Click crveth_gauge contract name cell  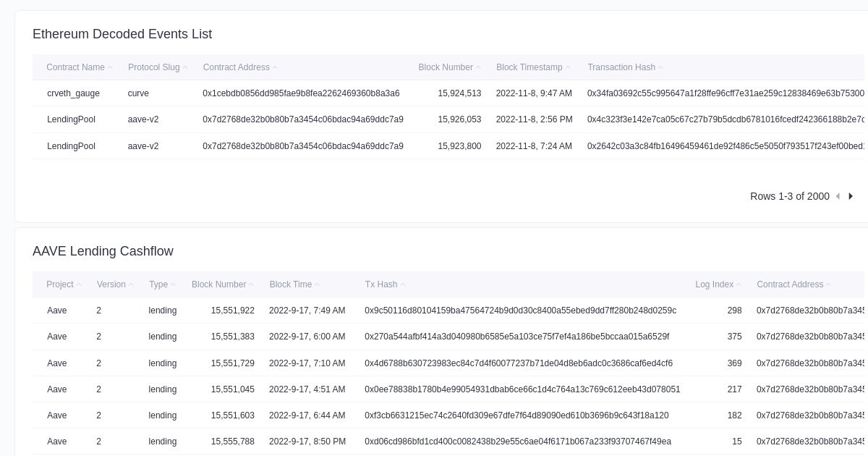(x=73, y=93)
